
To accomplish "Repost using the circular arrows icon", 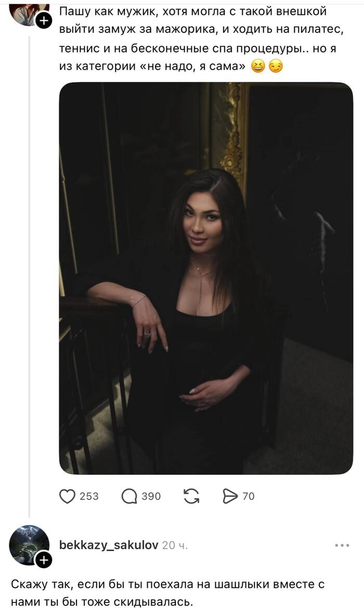I will click(191, 496).
